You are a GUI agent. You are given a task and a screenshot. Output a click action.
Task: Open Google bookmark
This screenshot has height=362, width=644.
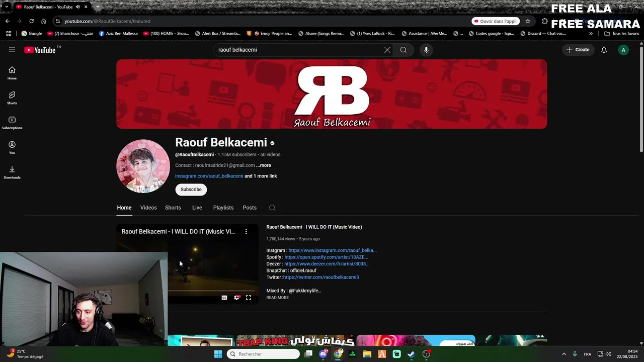click(31, 34)
